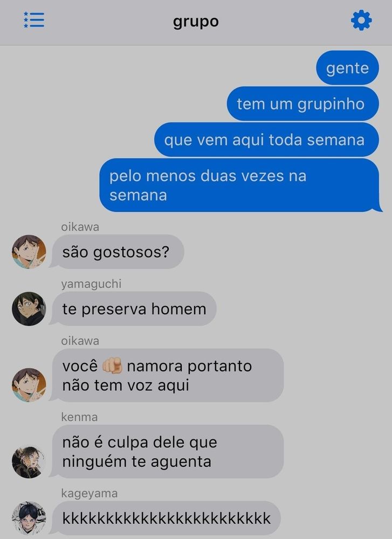
Task: Tap the 'kenma' sender name label
Action: [79, 417]
